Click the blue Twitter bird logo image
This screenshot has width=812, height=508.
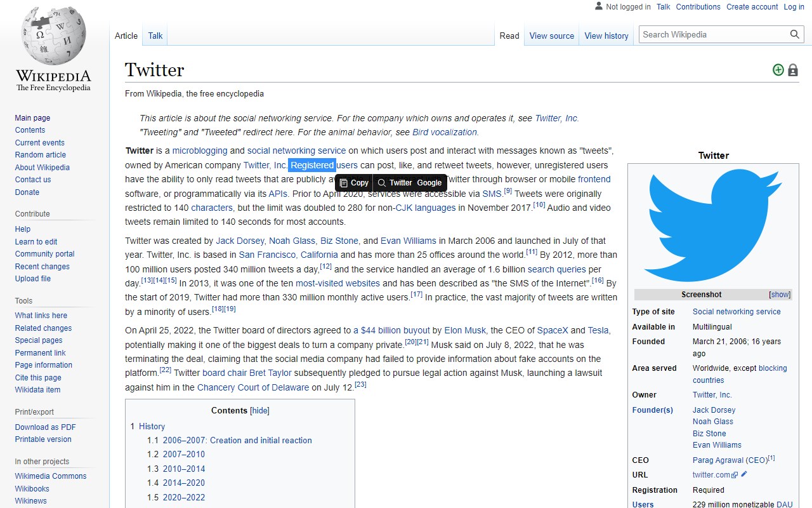pyautogui.click(x=713, y=225)
